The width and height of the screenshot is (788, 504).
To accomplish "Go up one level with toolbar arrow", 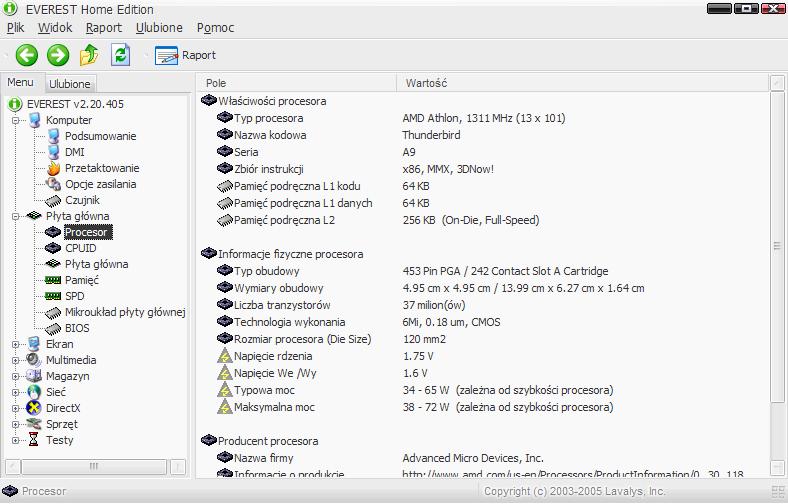I will point(89,55).
